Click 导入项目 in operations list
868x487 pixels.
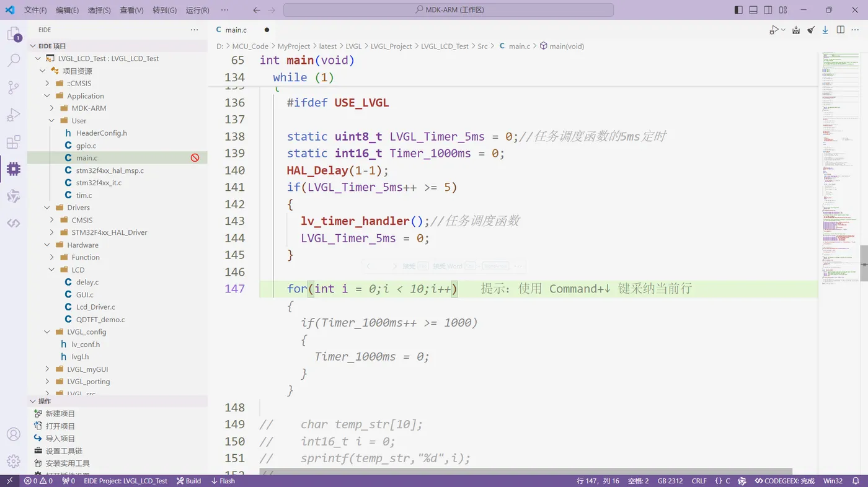click(x=60, y=438)
